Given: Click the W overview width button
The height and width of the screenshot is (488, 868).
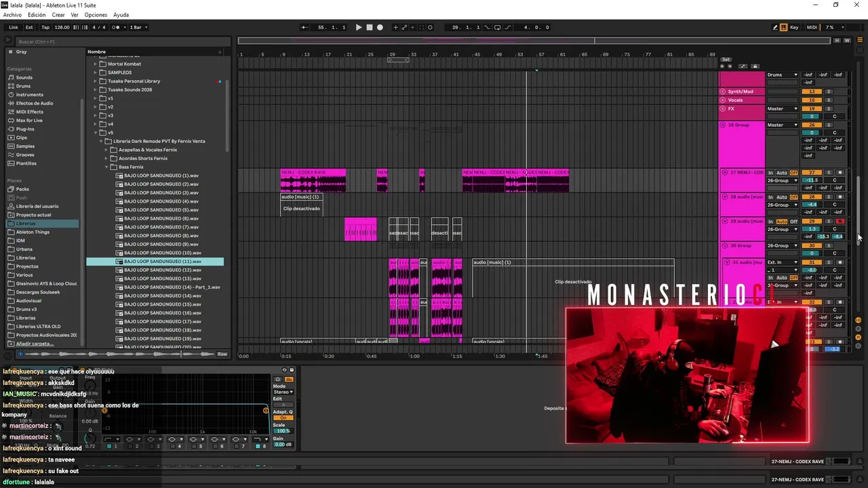Looking at the screenshot, I should [847, 41].
